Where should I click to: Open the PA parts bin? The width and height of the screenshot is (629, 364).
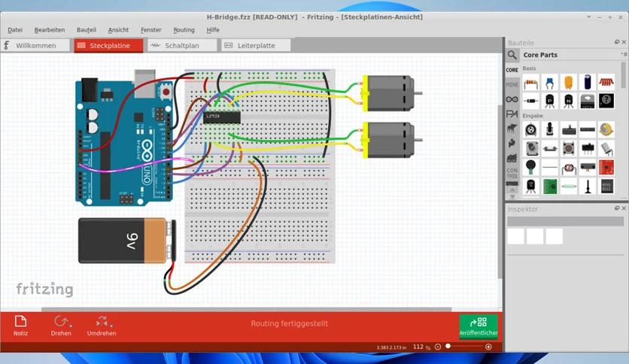click(512, 114)
